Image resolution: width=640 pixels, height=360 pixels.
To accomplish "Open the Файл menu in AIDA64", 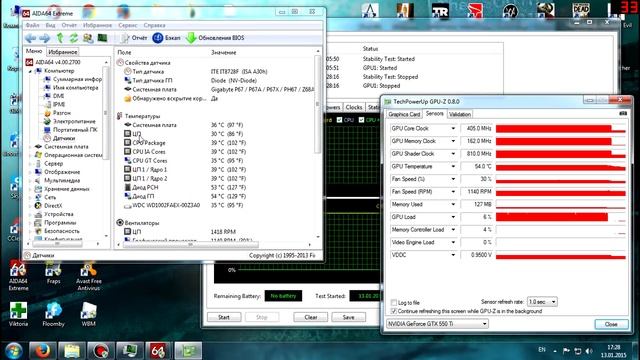I will (x=33, y=25).
